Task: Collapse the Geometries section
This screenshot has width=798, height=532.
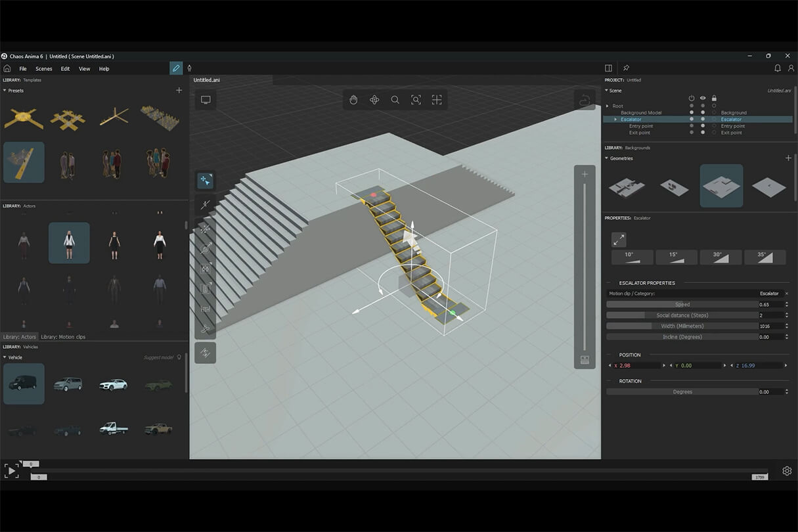Action: pyautogui.click(x=607, y=158)
